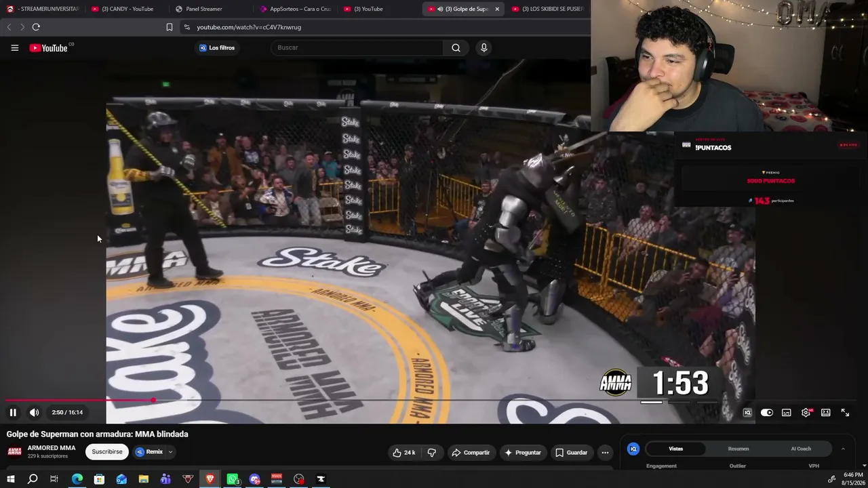Go to the YouTube home logo
The image size is (868, 488).
coord(49,47)
